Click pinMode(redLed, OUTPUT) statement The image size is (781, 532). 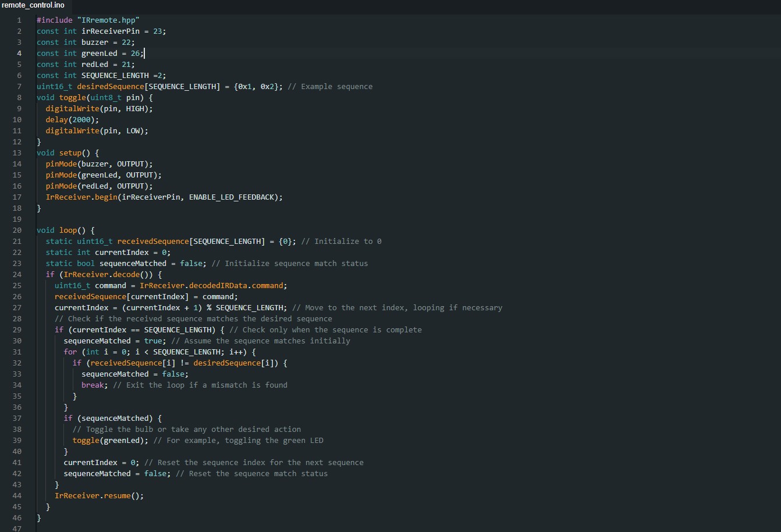tap(100, 186)
